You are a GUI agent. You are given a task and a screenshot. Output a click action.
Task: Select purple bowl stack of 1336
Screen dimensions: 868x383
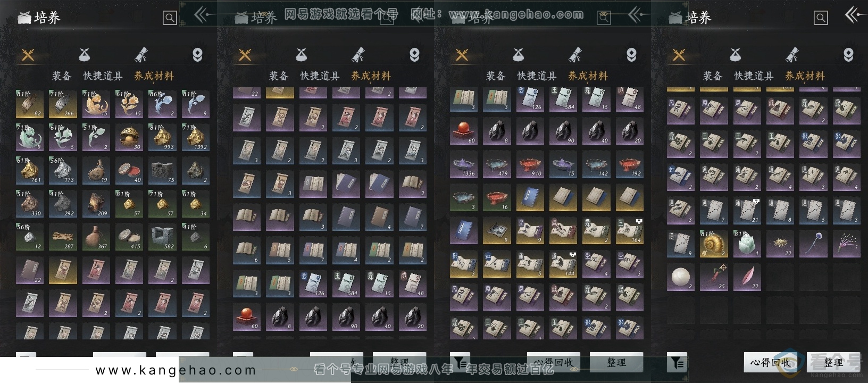click(x=463, y=164)
